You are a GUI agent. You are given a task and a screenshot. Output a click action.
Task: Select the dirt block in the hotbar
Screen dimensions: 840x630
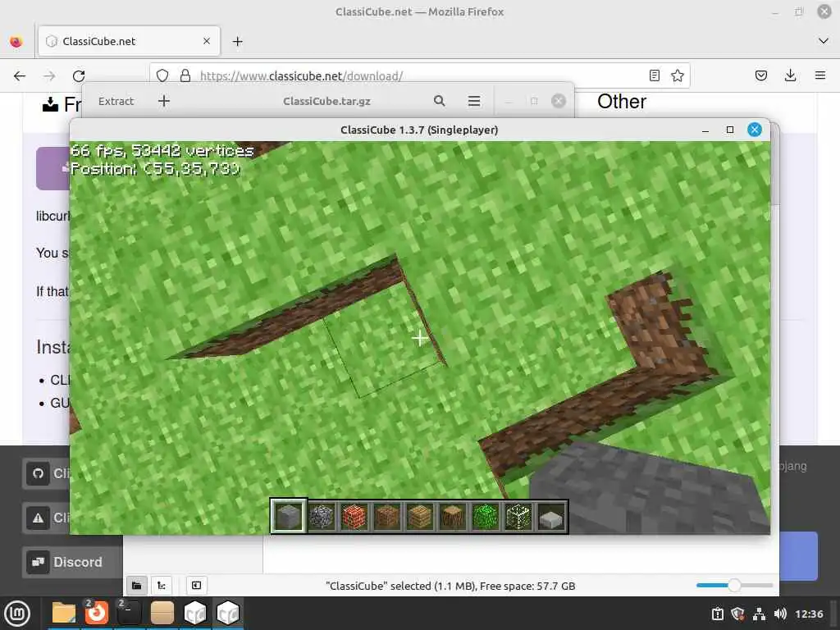click(x=387, y=517)
